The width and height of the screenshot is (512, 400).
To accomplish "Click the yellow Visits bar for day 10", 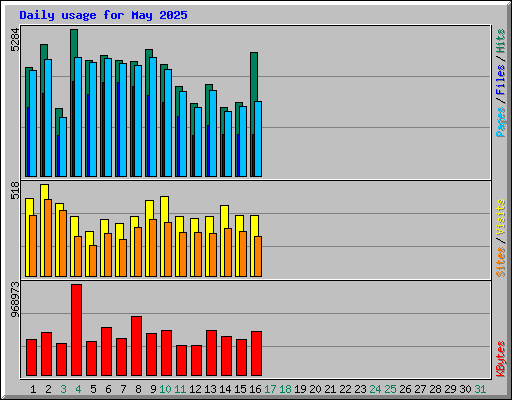I will [x=164, y=209].
